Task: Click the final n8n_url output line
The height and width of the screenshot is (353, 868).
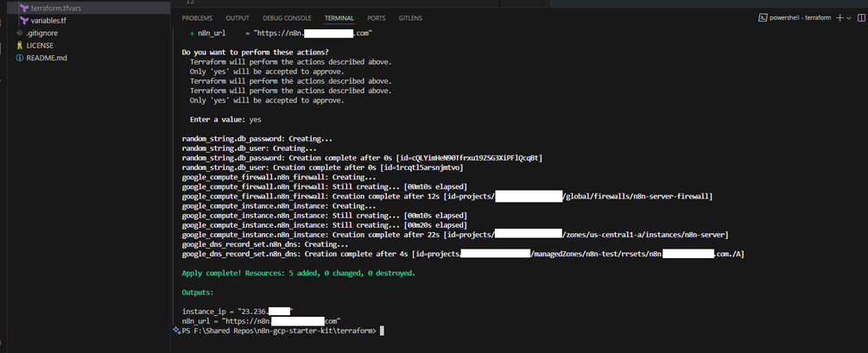Action: [x=262, y=321]
